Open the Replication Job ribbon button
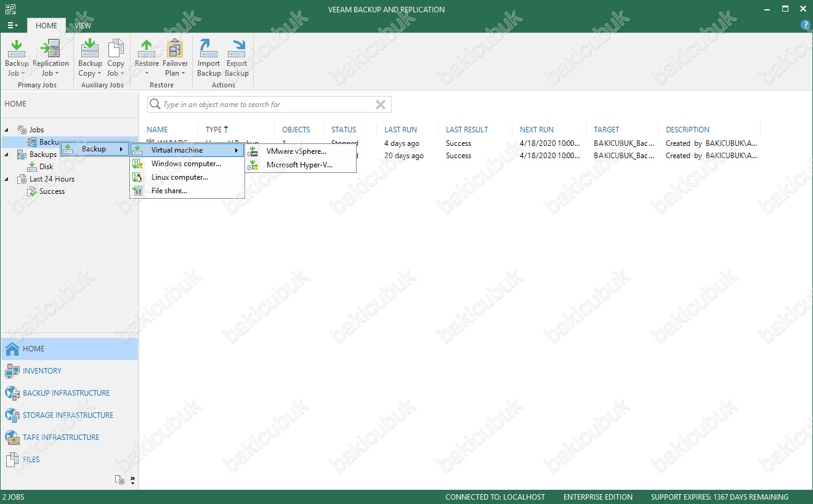The height and width of the screenshot is (504, 813). pos(51,58)
